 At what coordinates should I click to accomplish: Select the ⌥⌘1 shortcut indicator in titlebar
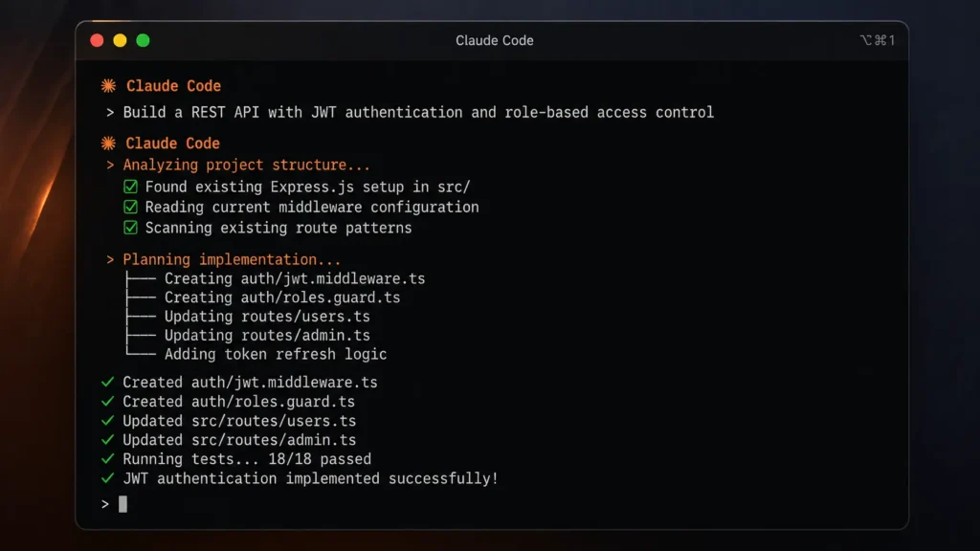pyautogui.click(x=878, y=40)
